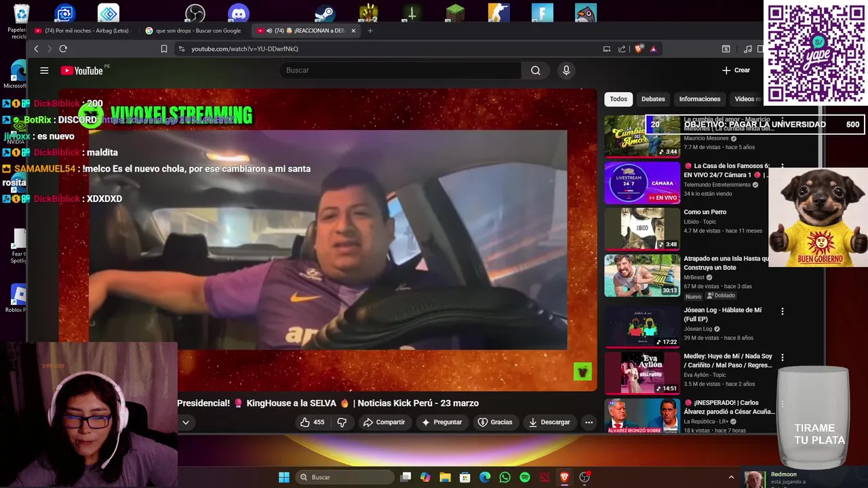Click the cast/picture-in-picture icon in address bar
This screenshot has width=868, height=488.
coord(607,49)
